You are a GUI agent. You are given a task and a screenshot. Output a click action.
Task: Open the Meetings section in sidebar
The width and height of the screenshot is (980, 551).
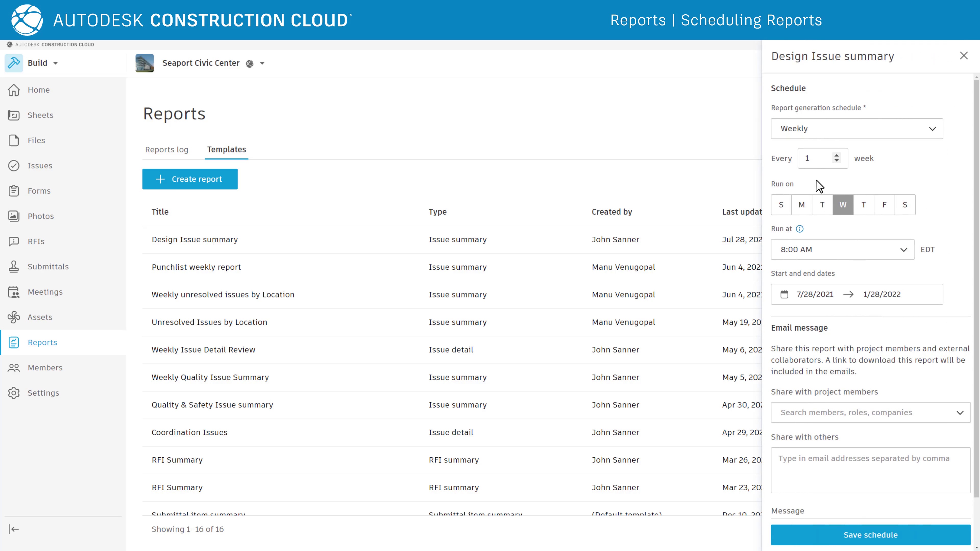(x=45, y=292)
